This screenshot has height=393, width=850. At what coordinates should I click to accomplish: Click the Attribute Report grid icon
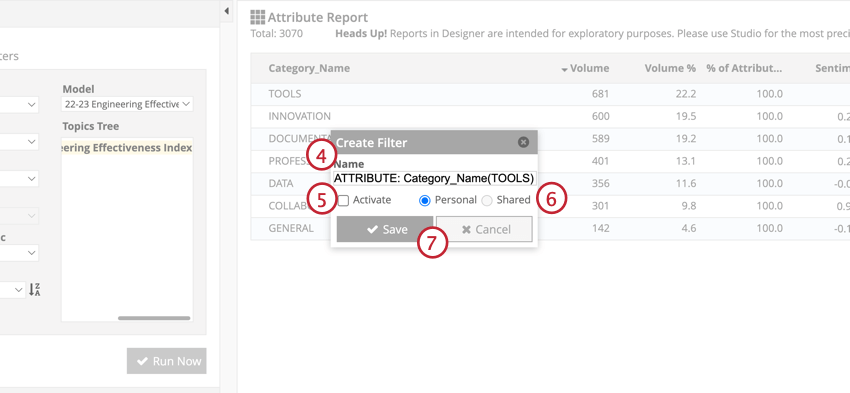coord(257,17)
